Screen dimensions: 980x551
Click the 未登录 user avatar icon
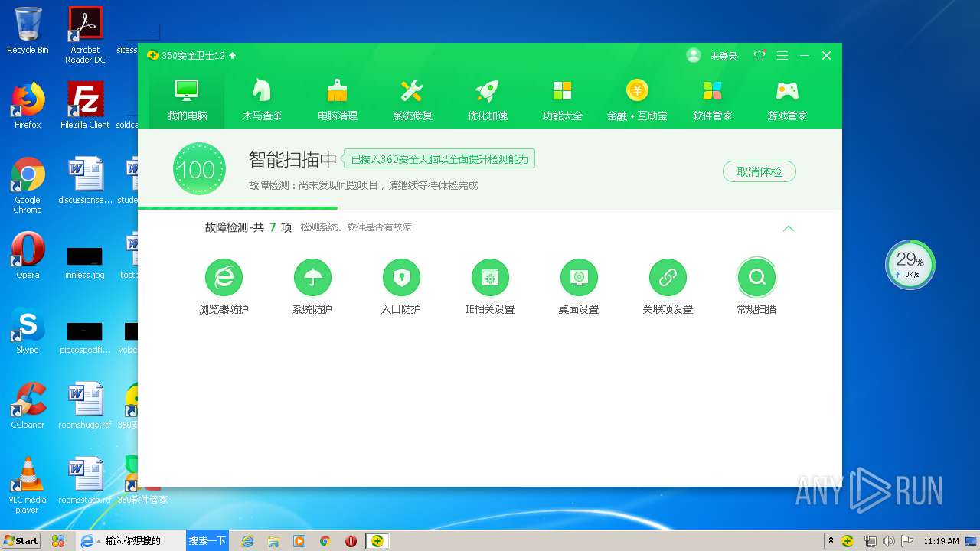[x=694, y=55]
